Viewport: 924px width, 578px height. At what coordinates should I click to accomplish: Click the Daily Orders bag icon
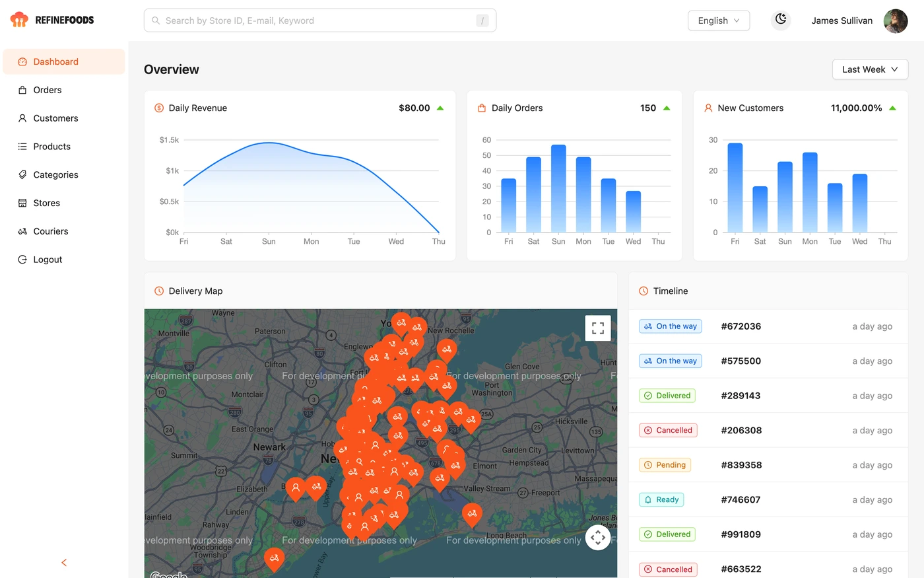[482, 108]
